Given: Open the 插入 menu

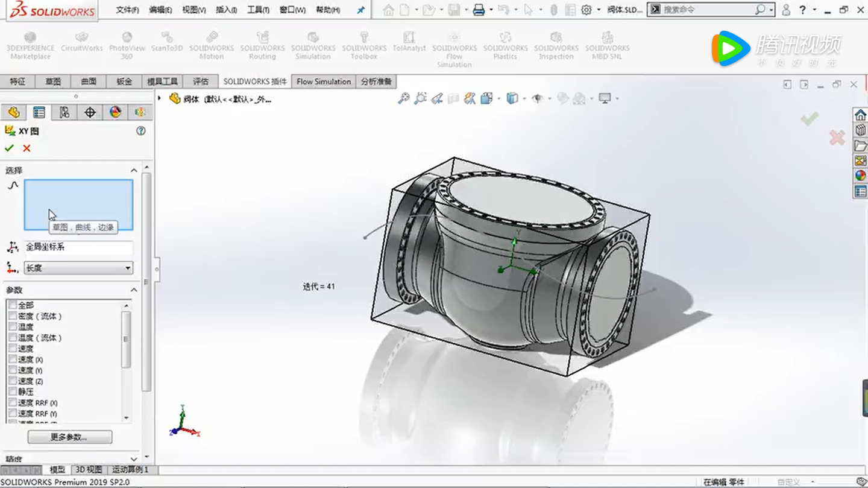Looking at the screenshot, I should click(225, 10).
